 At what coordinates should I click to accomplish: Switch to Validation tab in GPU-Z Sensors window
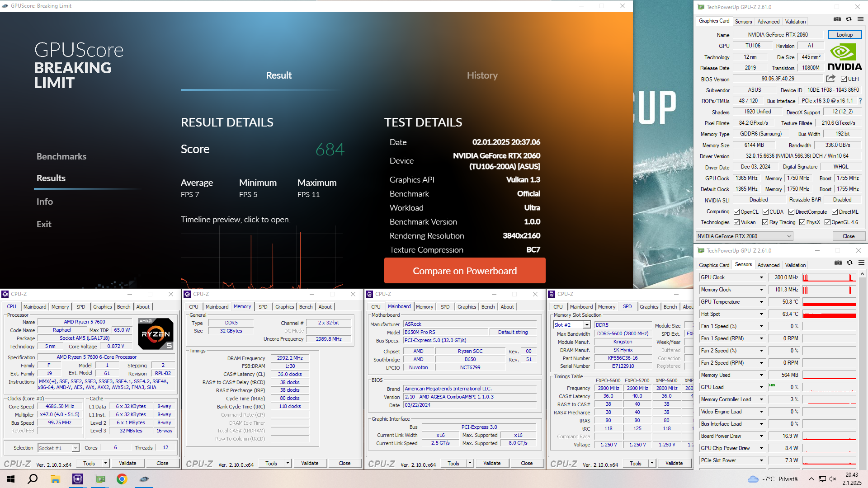795,265
